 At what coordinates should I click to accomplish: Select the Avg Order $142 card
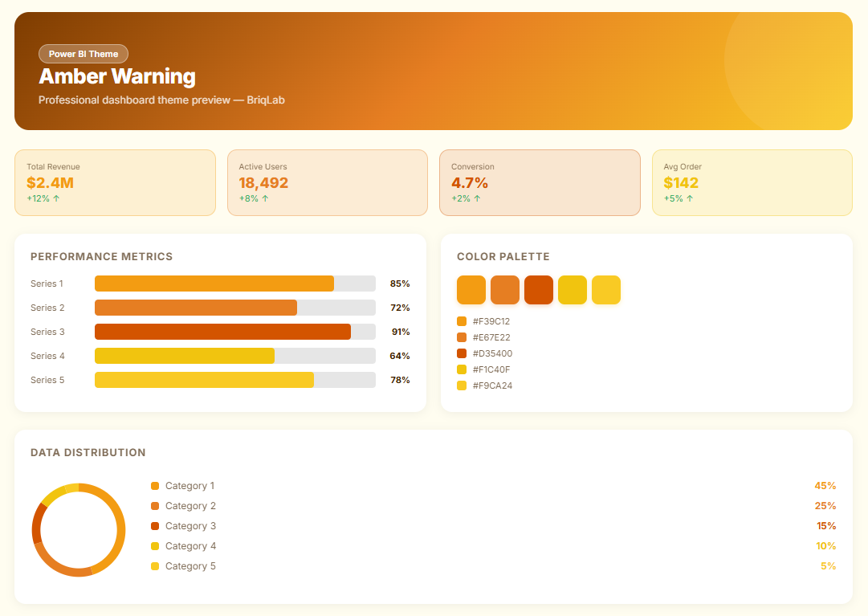(752, 182)
